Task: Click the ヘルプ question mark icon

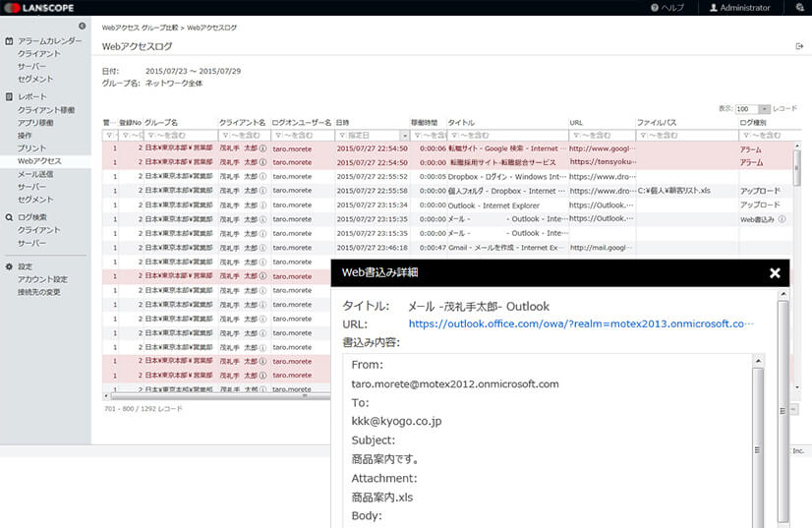Action: click(x=655, y=8)
